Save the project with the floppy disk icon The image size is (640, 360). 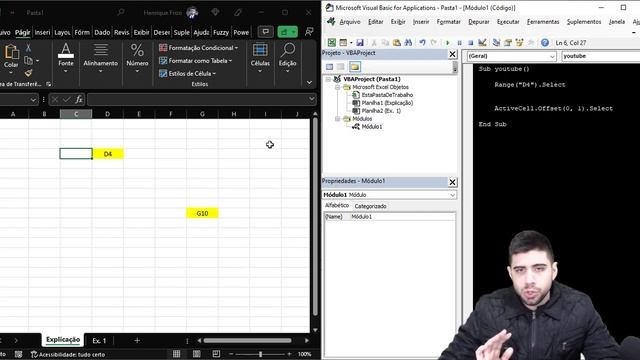(360, 42)
